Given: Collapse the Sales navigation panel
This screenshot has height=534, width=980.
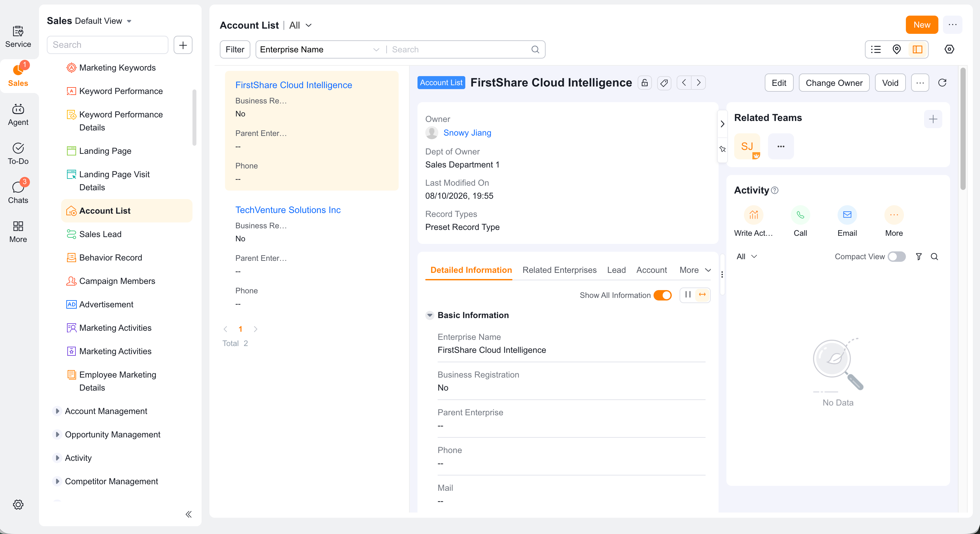Looking at the screenshot, I should [x=188, y=514].
